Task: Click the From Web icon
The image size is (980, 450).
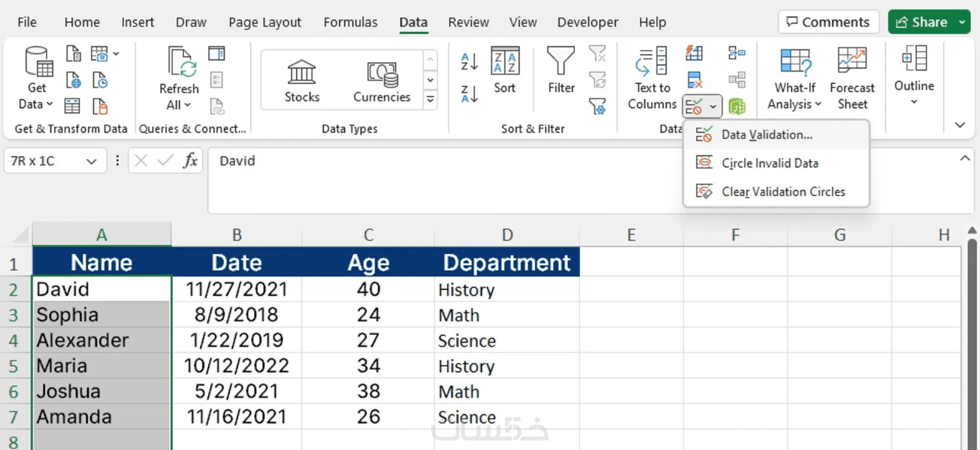Action: [73, 80]
